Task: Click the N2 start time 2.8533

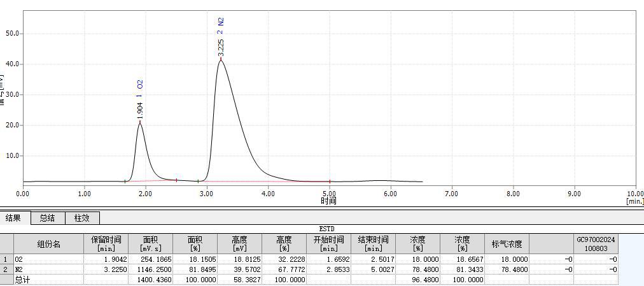Action: click(328, 269)
